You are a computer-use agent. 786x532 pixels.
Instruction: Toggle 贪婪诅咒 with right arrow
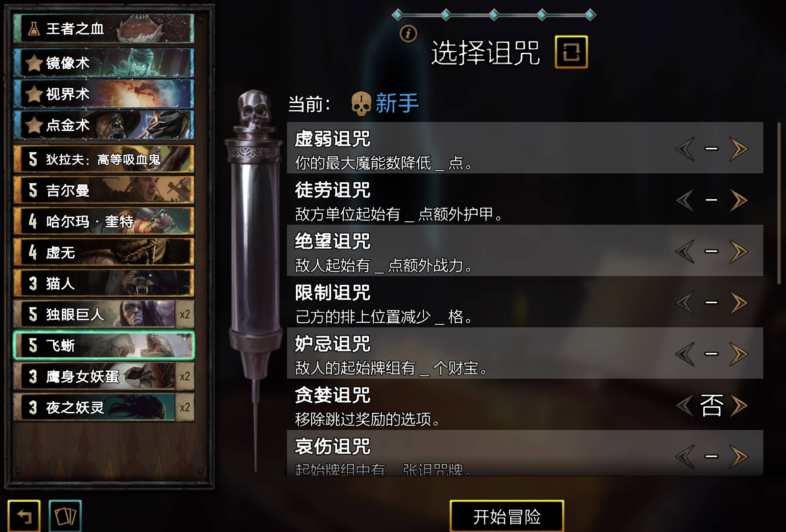pyautogui.click(x=739, y=405)
